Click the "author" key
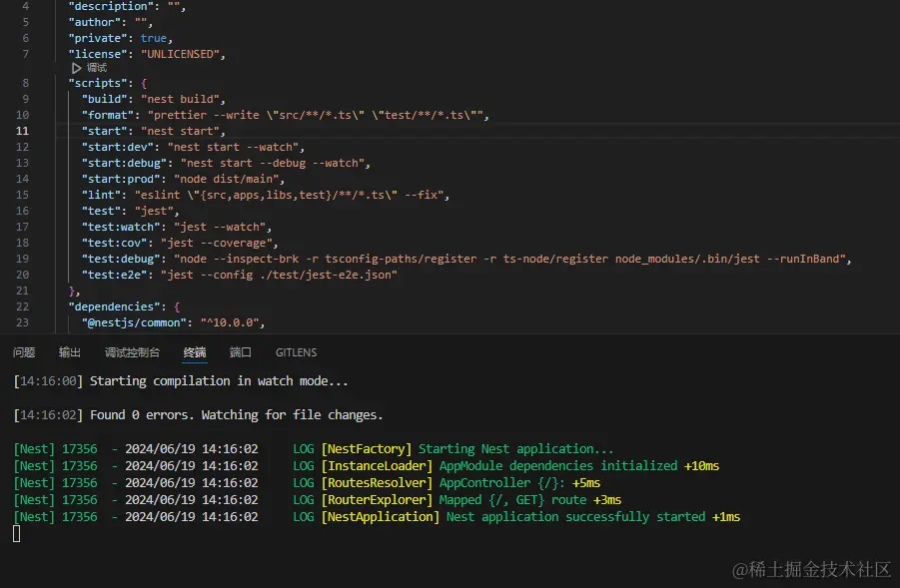The width and height of the screenshot is (900, 588). [x=94, y=22]
